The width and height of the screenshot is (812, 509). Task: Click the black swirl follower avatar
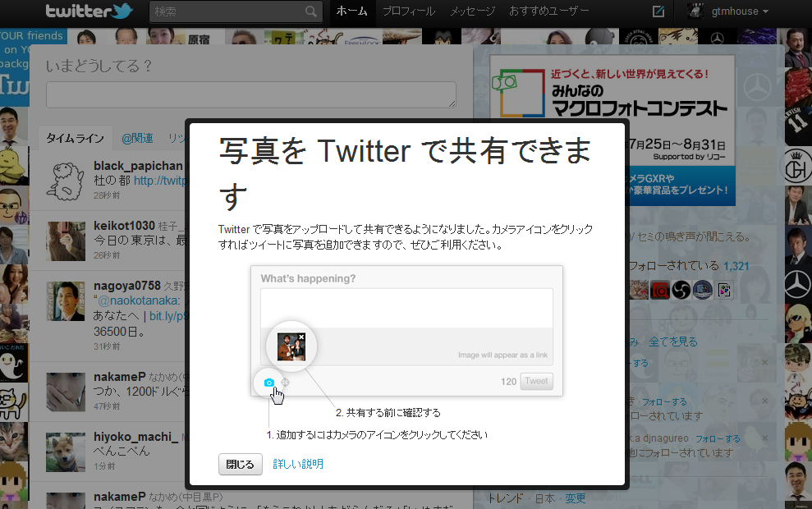tap(681, 290)
